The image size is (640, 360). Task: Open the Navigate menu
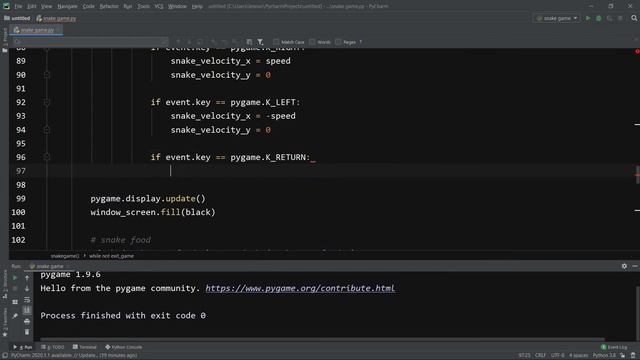(67, 6)
